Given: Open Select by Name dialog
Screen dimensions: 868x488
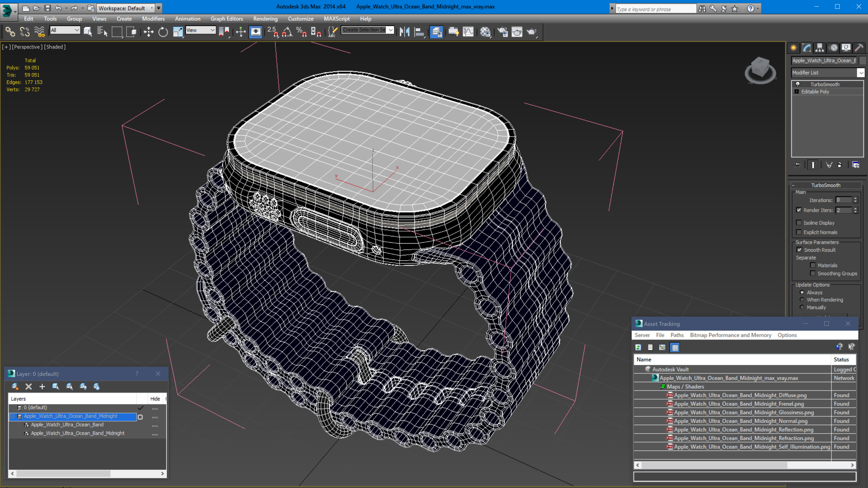Looking at the screenshot, I should pyautogui.click(x=102, y=32).
